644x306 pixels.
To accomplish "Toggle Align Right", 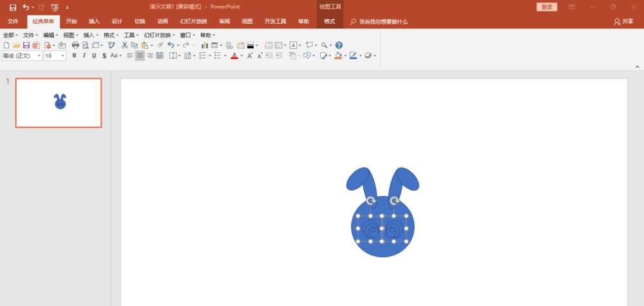I will click(150, 55).
